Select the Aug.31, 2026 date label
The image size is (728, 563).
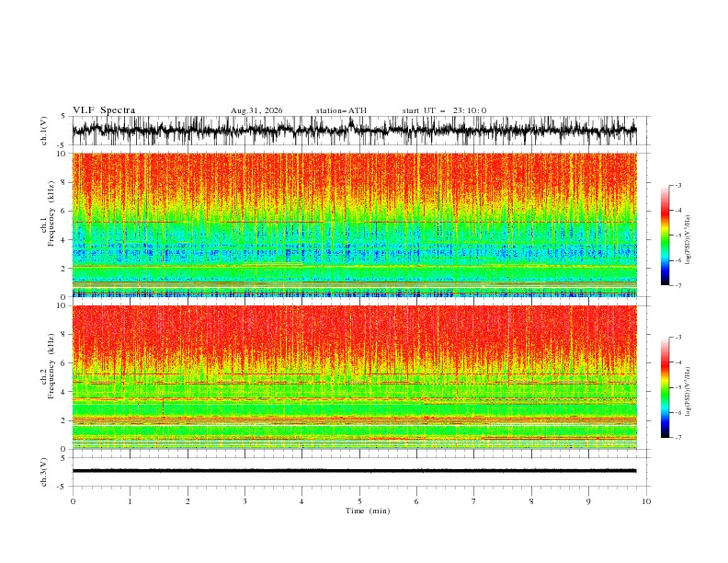click(256, 110)
